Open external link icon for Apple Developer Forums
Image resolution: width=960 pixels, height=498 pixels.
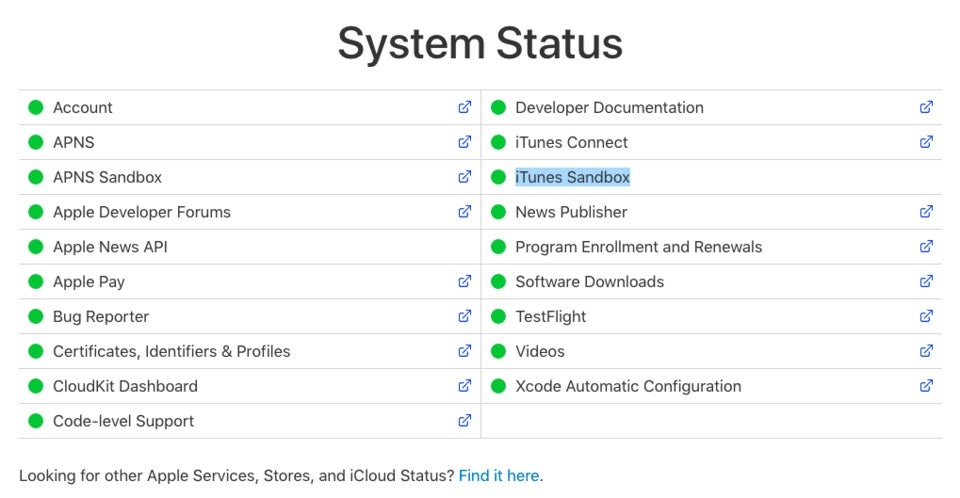tap(465, 212)
